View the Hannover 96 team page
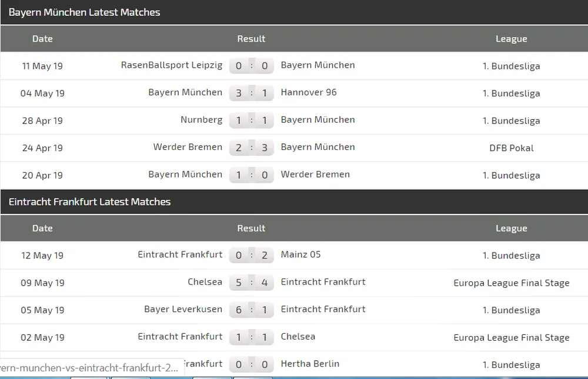Screen dimensions: 588x379 [x=308, y=93]
